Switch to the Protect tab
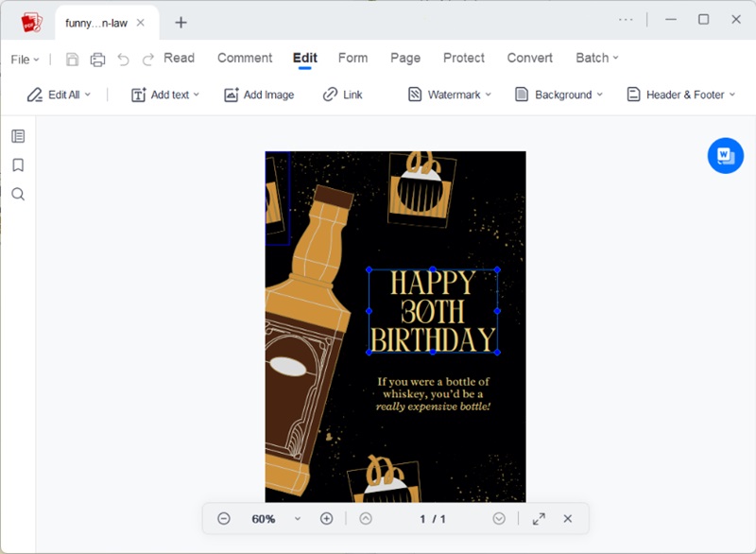 point(464,58)
